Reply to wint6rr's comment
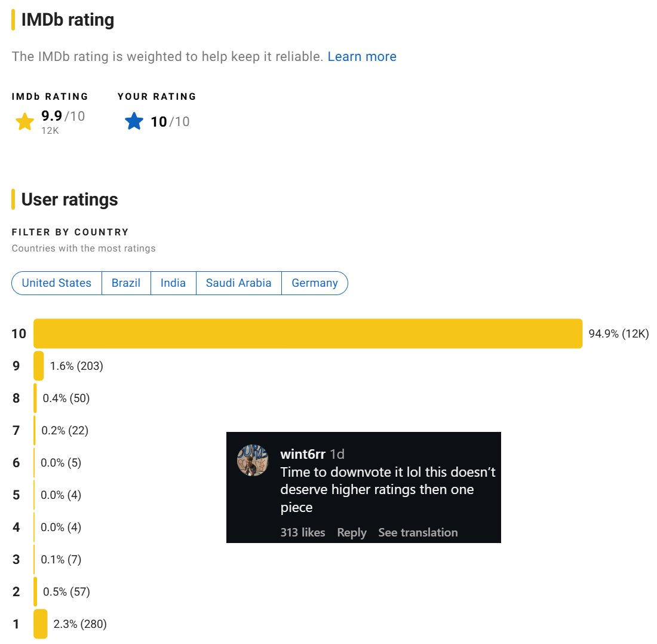Image resolution: width=657 pixels, height=644 pixels. click(352, 532)
